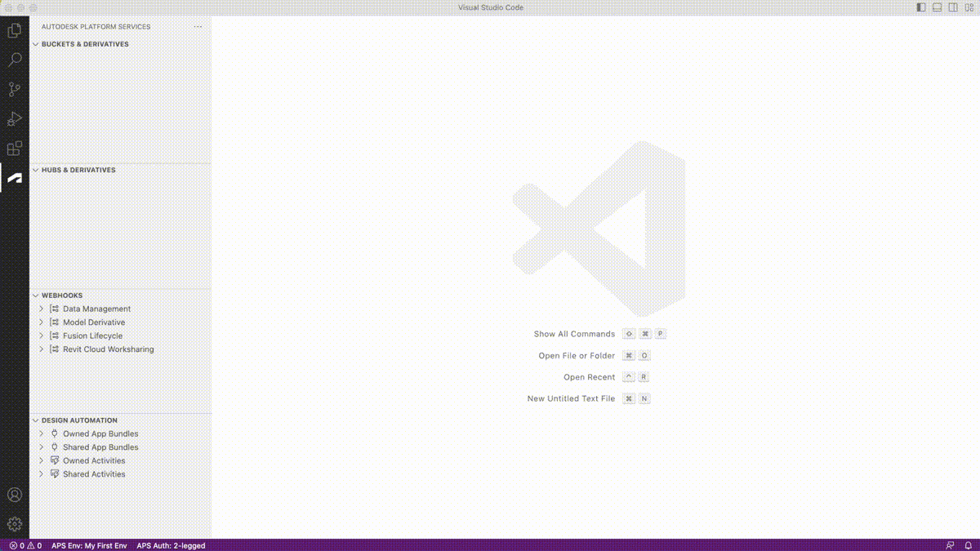Expand the Revit Cloud Worksharing chevron
This screenshot has width=980, height=551.
pos(42,349)
